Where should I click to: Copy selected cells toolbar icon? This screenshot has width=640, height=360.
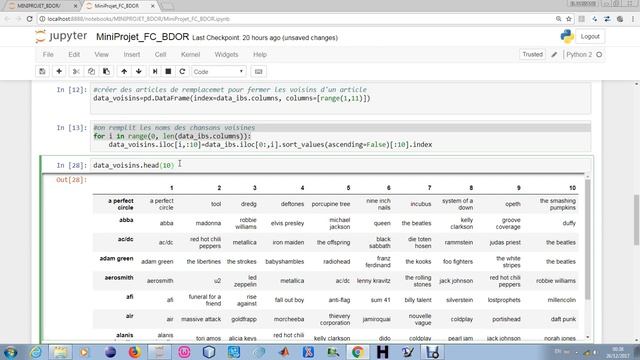(x=91, y=71)
